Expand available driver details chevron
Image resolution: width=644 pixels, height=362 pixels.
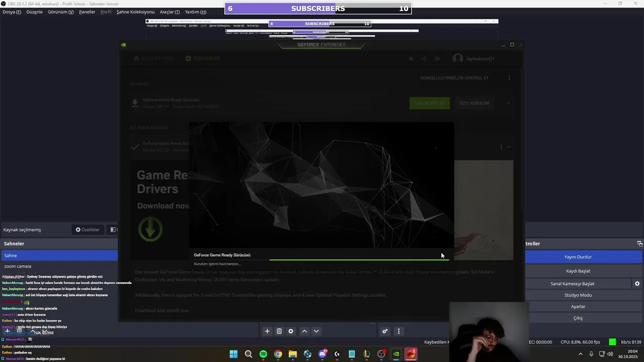tap(508, 103)
